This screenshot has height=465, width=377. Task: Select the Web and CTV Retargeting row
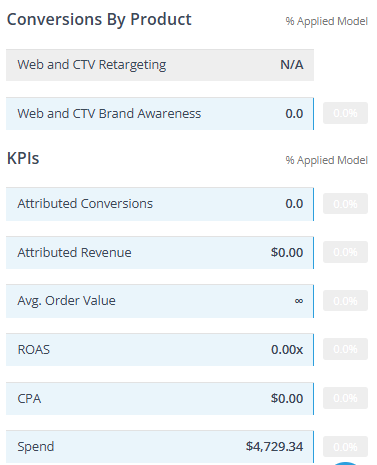coord(160,65)
